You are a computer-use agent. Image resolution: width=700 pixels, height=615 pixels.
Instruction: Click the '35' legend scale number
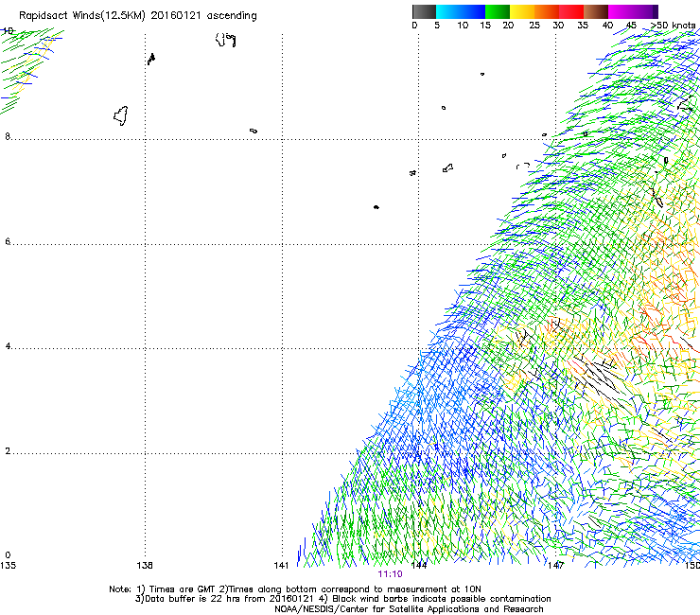pos(583,25)
